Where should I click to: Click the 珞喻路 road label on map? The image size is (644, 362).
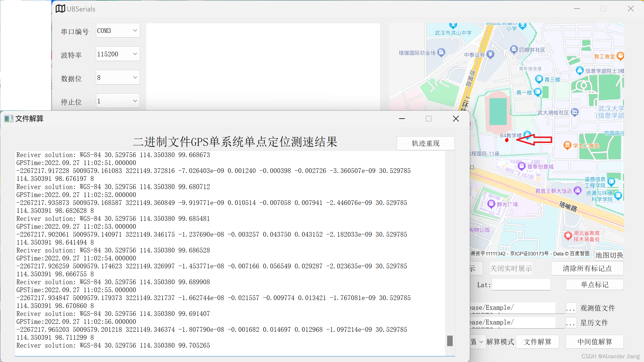point(568,207)
